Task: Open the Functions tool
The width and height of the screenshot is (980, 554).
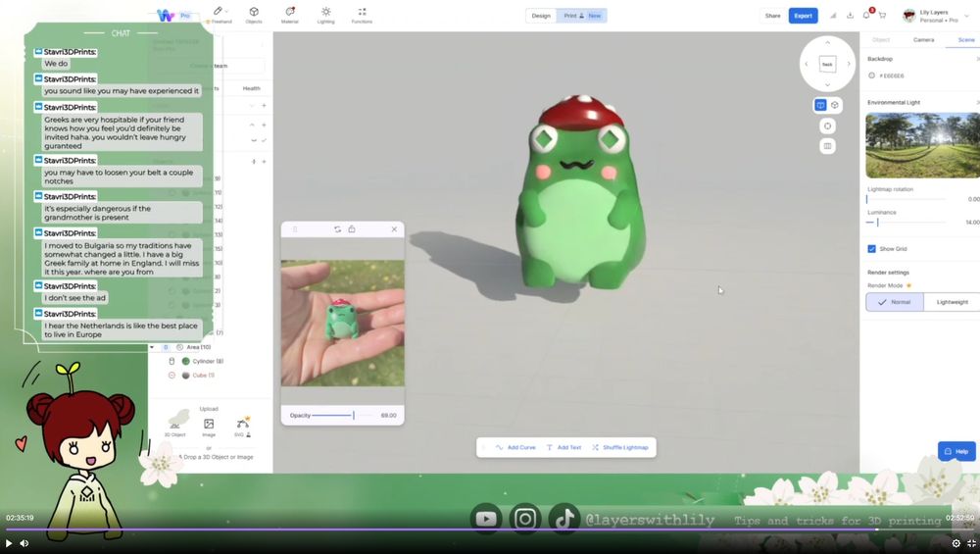Action: (362, 15)
